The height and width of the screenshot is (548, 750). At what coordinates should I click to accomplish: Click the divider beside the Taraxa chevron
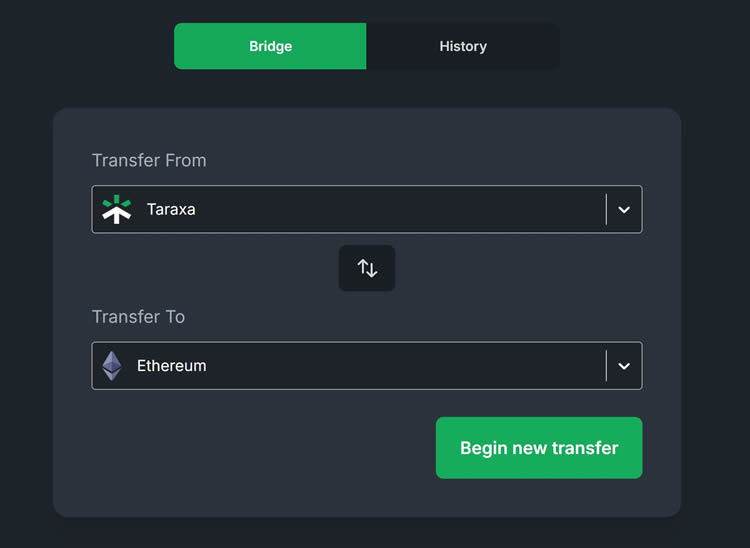coord(606,210)
